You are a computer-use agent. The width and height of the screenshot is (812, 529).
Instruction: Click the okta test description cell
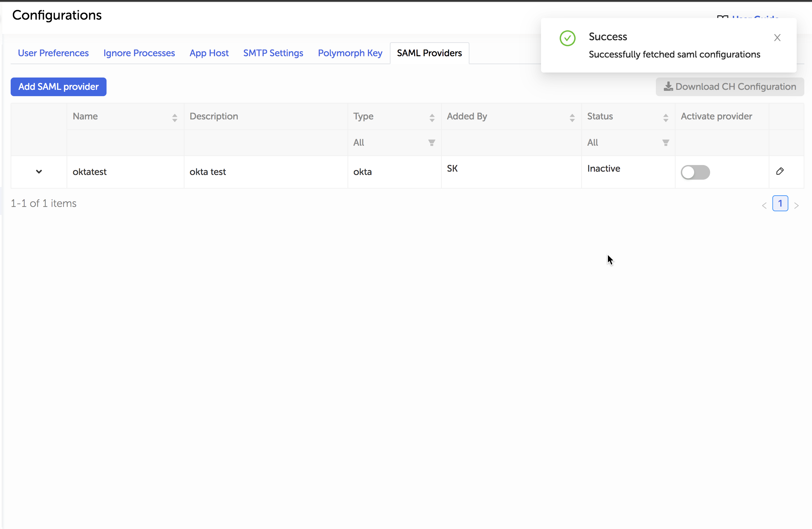coord(266,172)
